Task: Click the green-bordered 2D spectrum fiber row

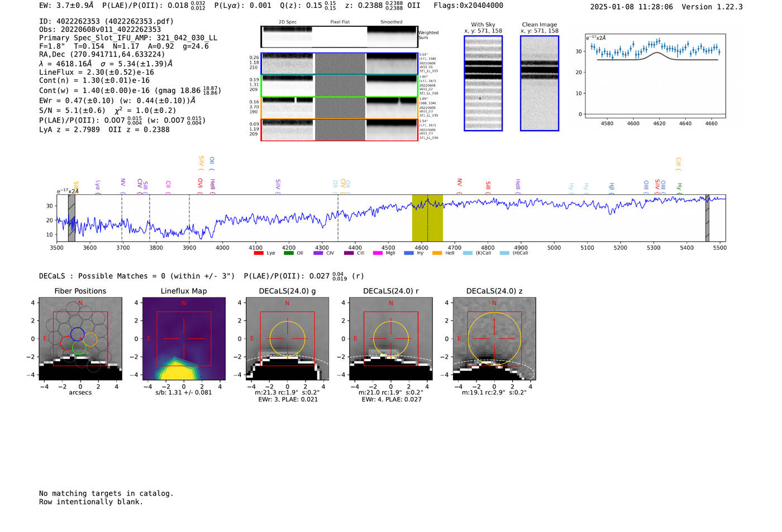Action: coord(339,86)
